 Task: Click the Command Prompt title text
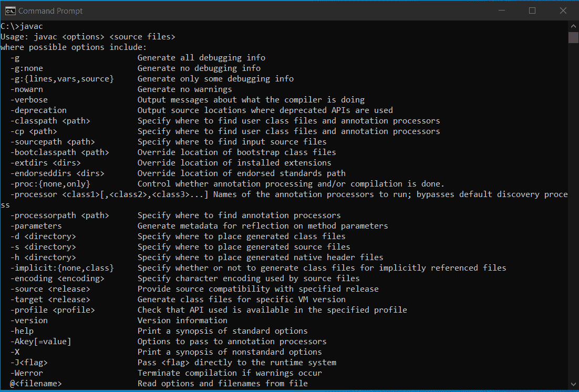click(x=50, y=11)
